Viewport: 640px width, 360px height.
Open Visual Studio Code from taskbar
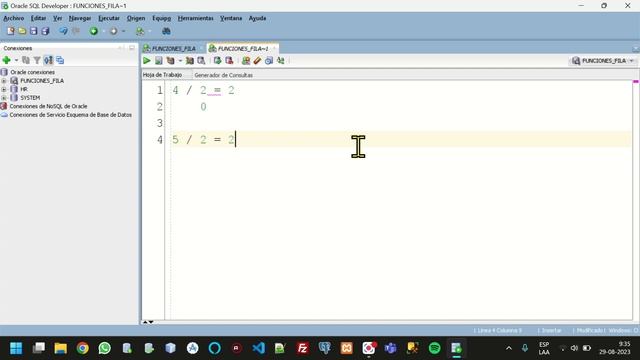click(258, 348)
